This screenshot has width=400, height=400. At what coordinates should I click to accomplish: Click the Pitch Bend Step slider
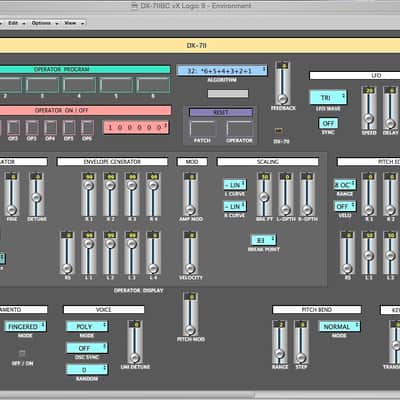pyautogui.click(x=301, y=342)
